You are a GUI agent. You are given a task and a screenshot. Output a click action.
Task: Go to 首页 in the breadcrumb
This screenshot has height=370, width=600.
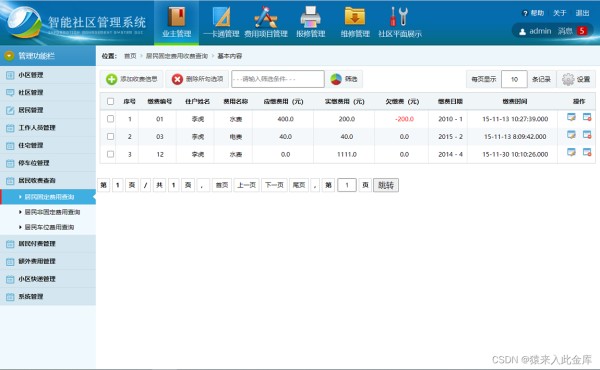point(130,56)
